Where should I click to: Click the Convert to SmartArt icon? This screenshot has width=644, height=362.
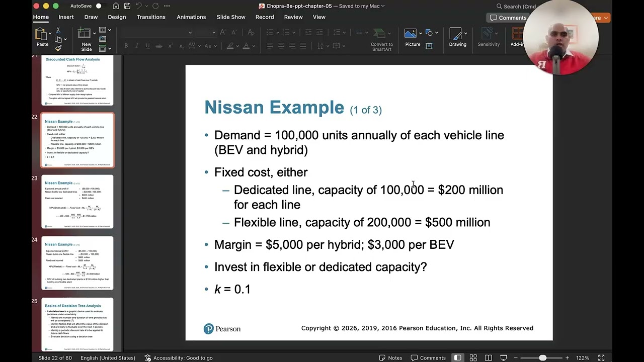click(x=379, y=34)
